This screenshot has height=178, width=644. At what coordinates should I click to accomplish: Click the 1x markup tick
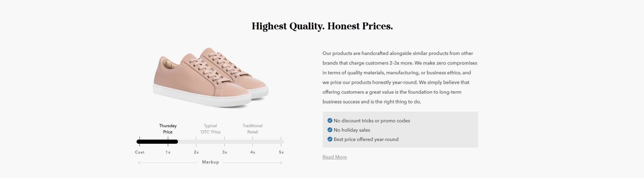point(168,152)
